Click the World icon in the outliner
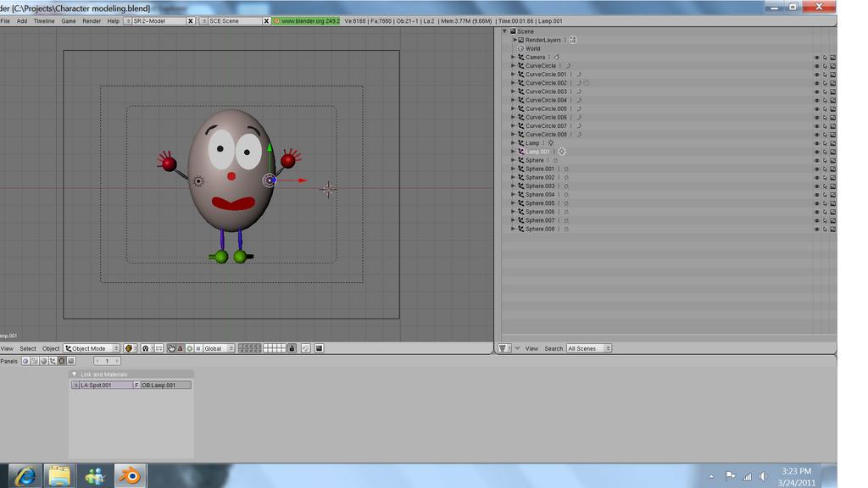Image resolution: width=868 pixels, height=488 pixels. click(520, 48)
